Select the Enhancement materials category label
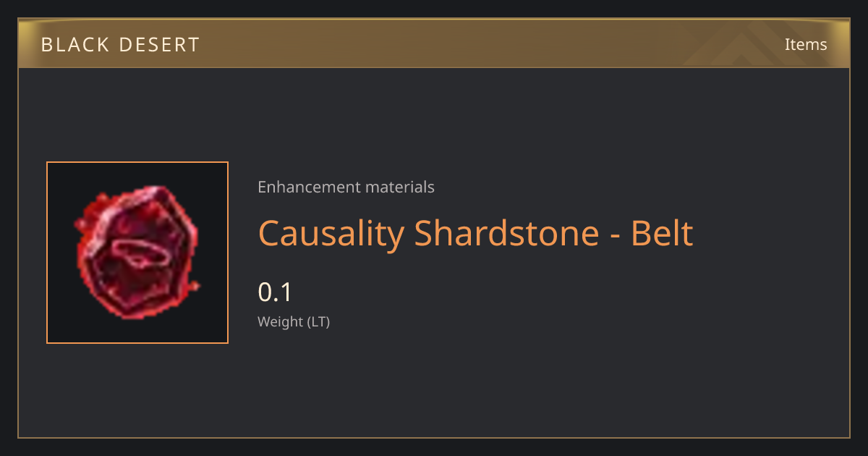 pyautogui.click(x=346, y=187)
